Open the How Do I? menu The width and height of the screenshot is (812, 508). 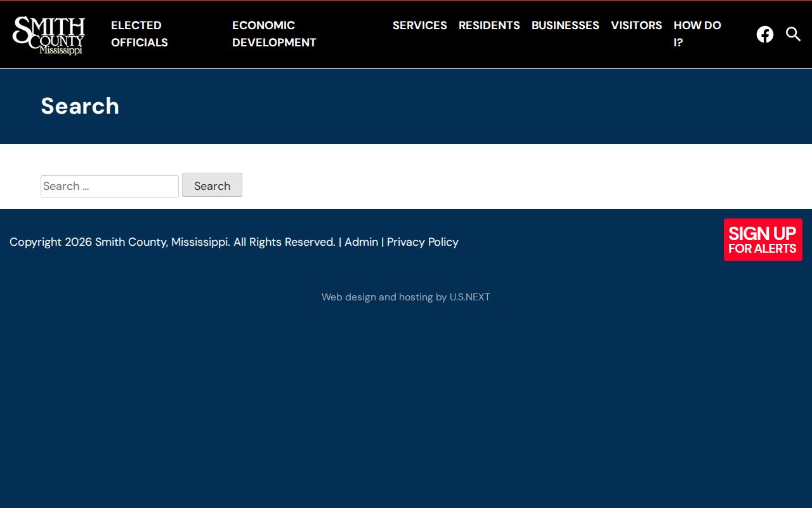point(697,34)
